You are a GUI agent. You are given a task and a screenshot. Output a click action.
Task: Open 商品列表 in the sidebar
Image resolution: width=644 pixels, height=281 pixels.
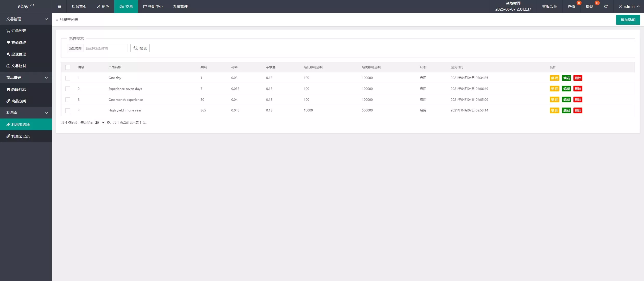pyautogui.click(x=16, y=89)
